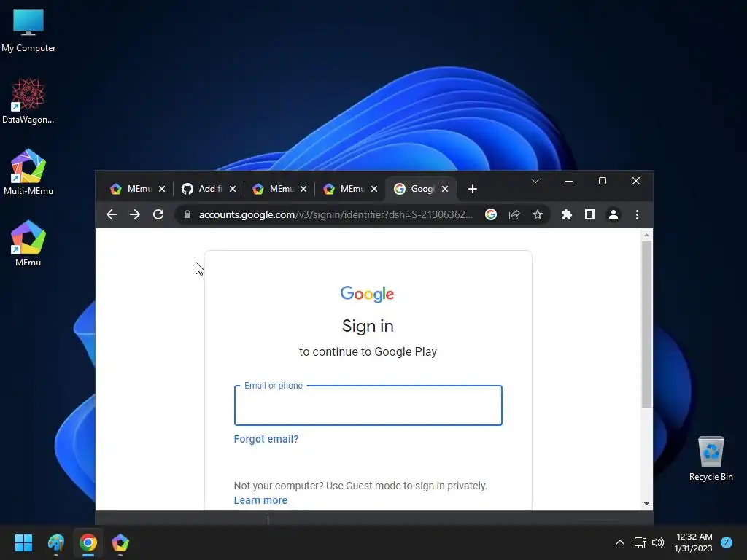Focus the Chrome address bar URL

336,215
